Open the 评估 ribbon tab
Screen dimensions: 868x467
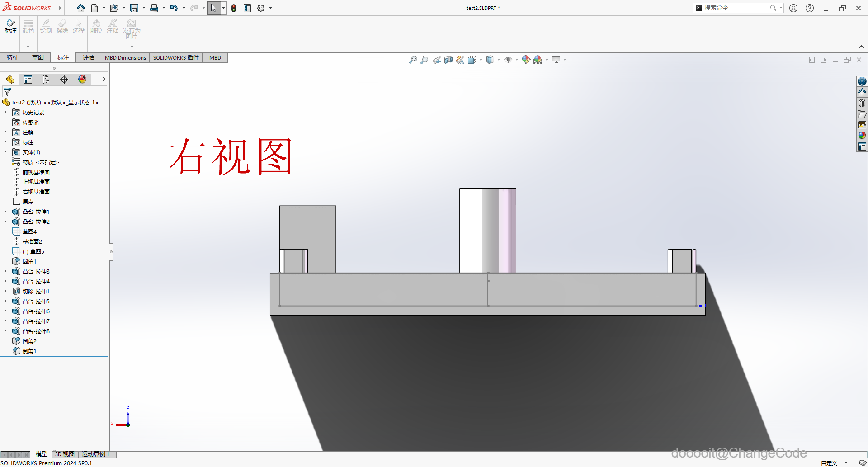(x=88, y=57)
